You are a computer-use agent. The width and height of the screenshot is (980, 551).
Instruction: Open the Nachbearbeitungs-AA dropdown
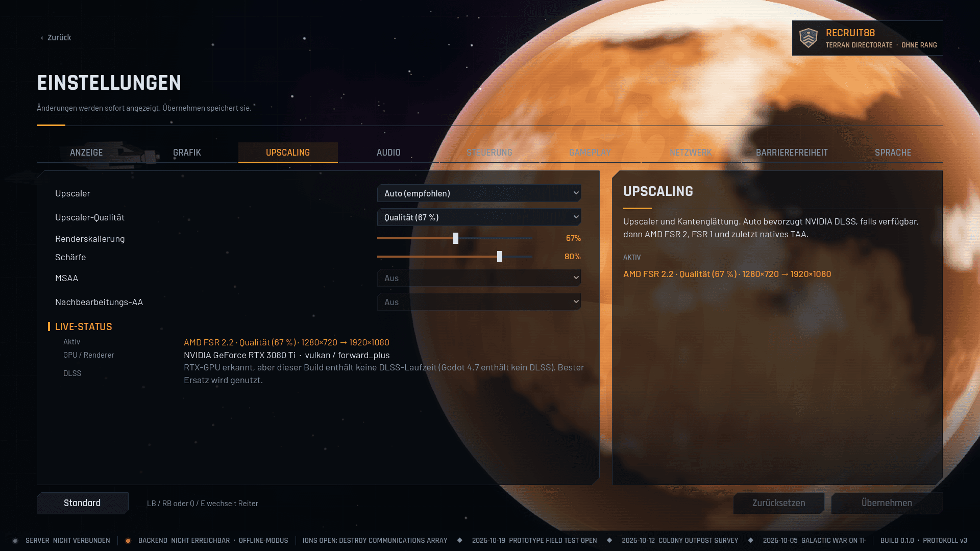coord(479,302)
